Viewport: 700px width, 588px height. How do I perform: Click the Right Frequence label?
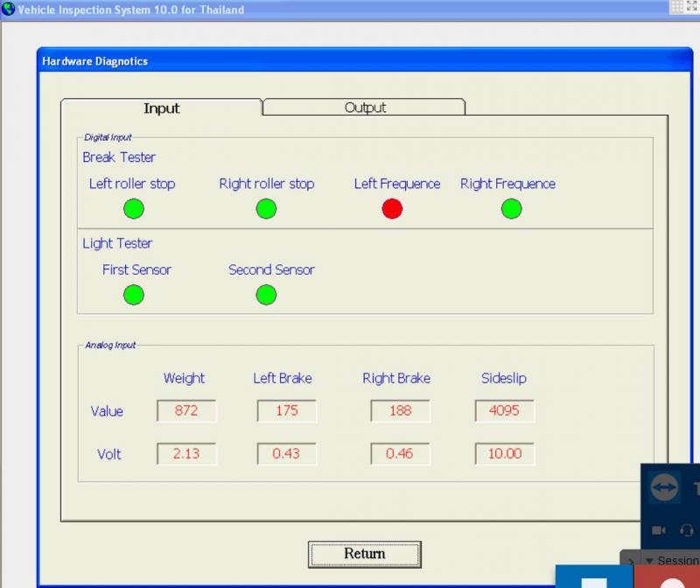tap(507, 184)
